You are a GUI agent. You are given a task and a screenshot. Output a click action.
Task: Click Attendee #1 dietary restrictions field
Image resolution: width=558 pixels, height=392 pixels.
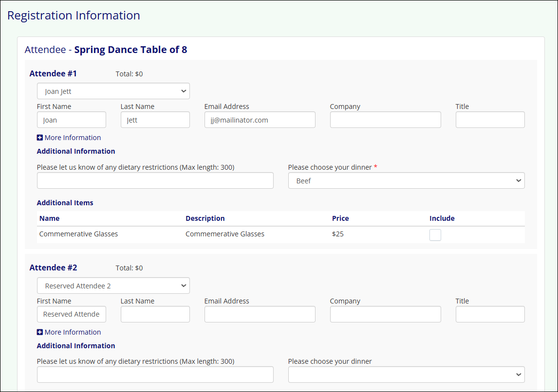click(155, 180)
